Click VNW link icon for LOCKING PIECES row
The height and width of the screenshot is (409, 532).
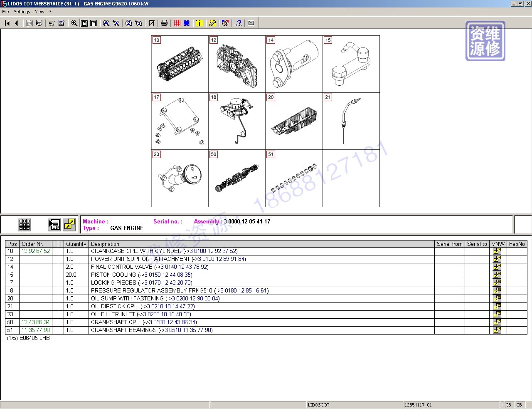pyautogui.click(x=497, y=283)
